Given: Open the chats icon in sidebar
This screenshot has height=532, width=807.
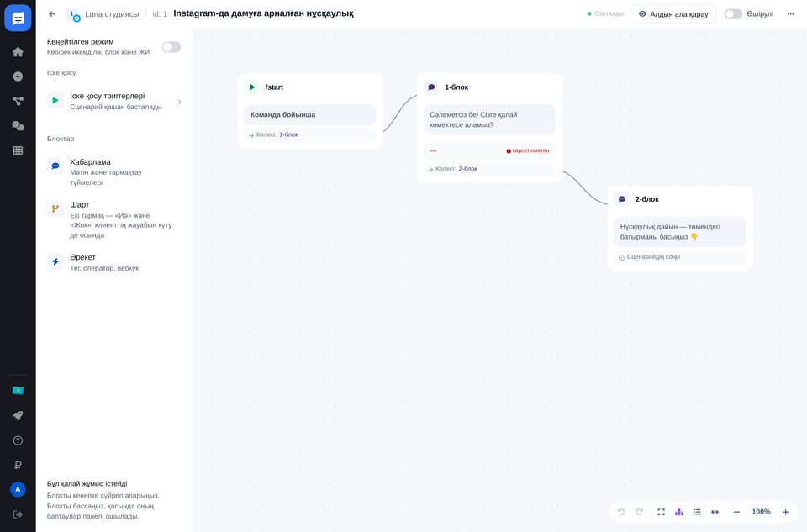Looking at the screenshot, I should click(18, 125).
